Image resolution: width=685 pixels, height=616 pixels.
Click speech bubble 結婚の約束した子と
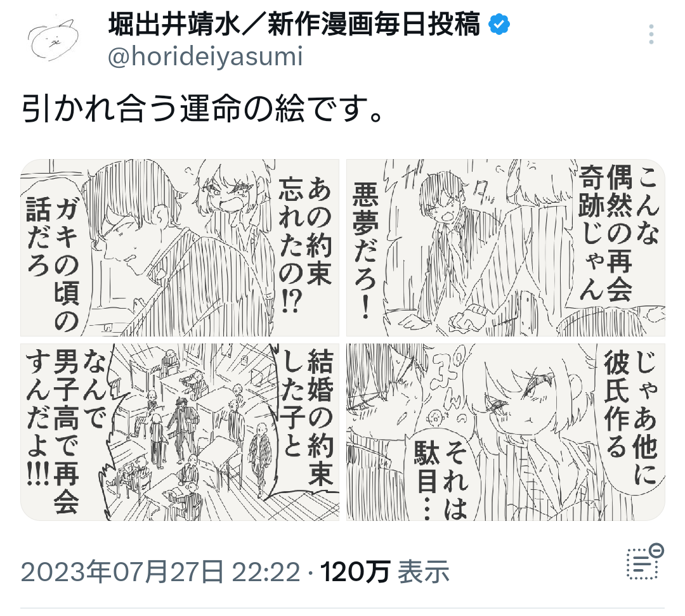(x=308, y=417)
